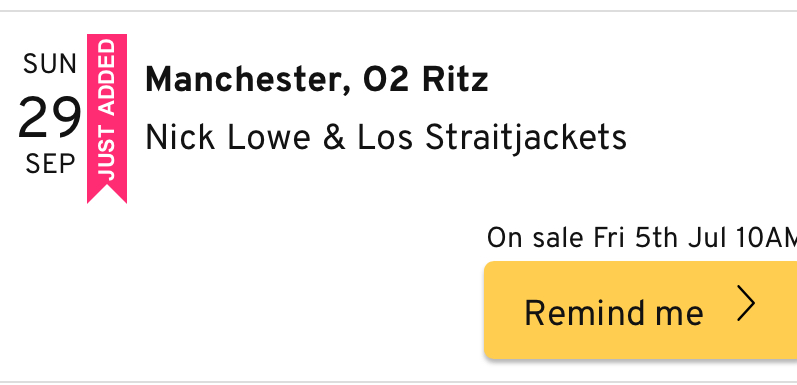Click the chevron arrow on Remind me
Image resolution: width=797 pixels, height=385 pixels.
[746, 304]
